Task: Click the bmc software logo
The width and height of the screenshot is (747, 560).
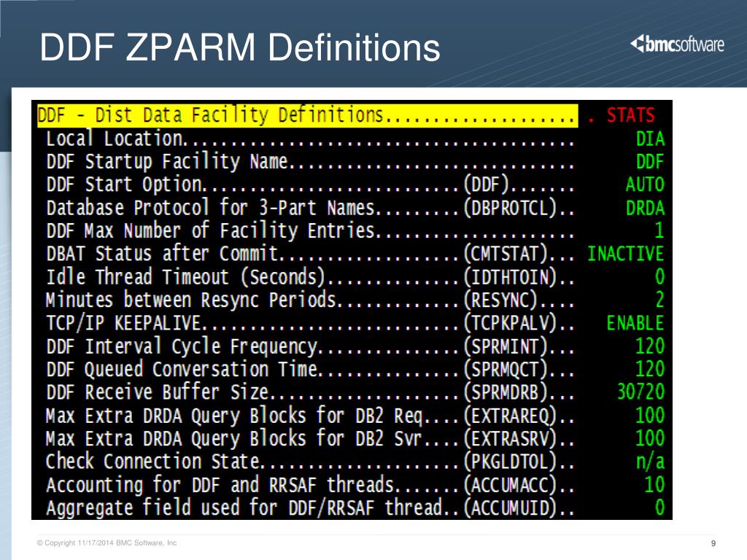Action: [x=677, y=44]
